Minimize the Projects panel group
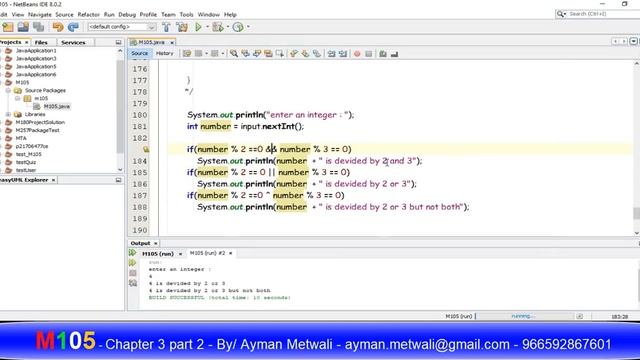 click(x=118, y=42)
